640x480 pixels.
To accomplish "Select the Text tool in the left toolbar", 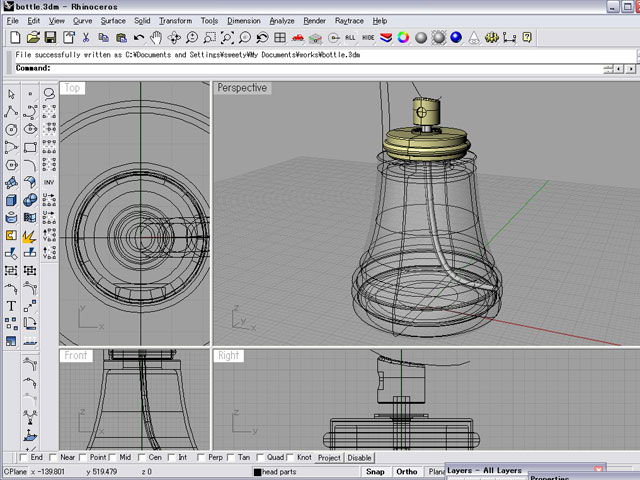I will click(x=11, y=306).
